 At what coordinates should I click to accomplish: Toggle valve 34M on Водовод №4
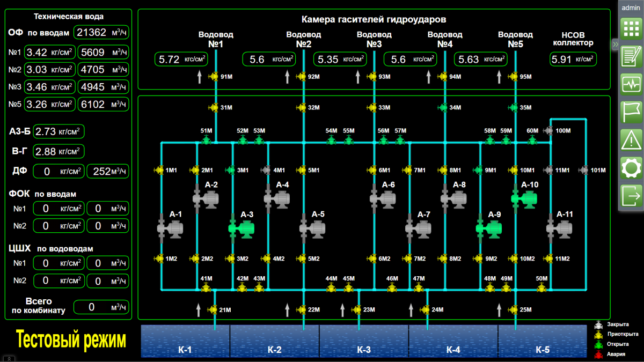click(x=443, y=108)
